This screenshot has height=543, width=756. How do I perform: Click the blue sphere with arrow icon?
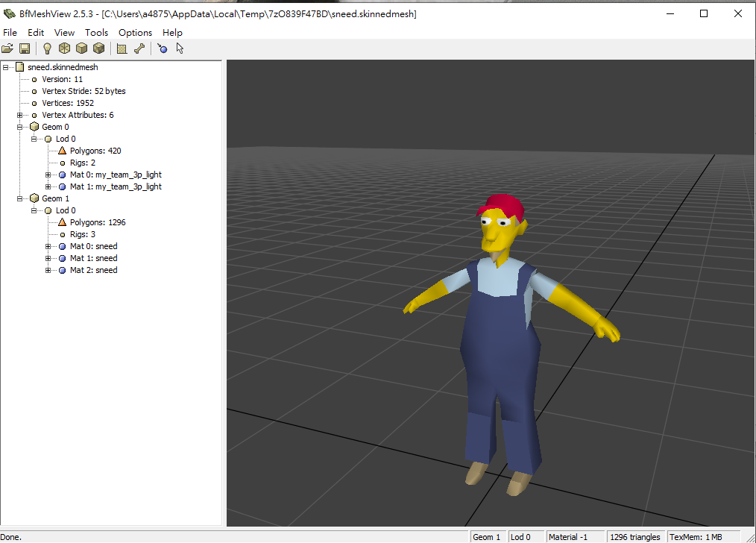point(162,48)
